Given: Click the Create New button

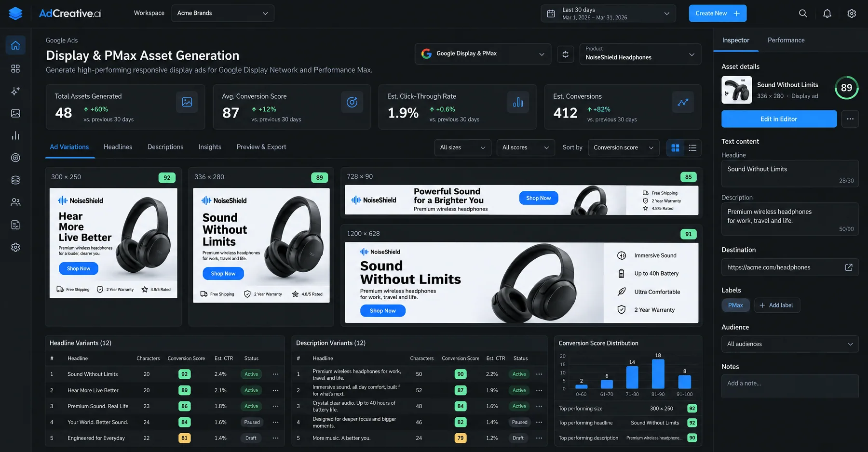Looking at the screenshot, I should point(718,13).
